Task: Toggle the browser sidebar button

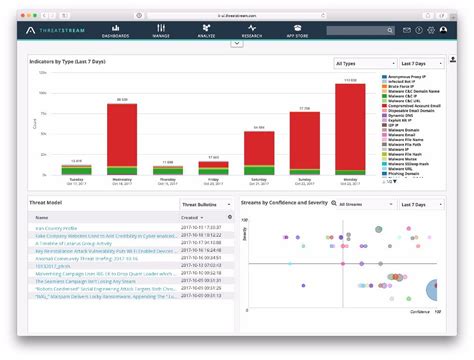Action: pyautogui.click(x=65, y=15)
